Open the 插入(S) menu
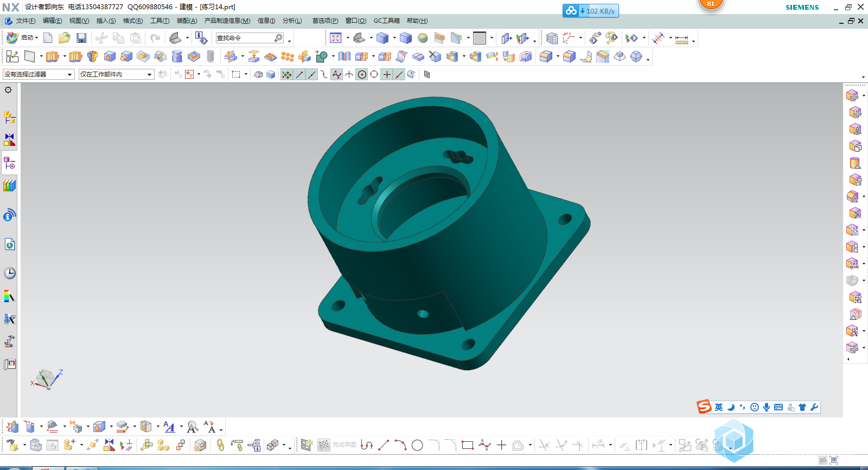The height and width of the screenshot is (470, 868). point(106,21)
